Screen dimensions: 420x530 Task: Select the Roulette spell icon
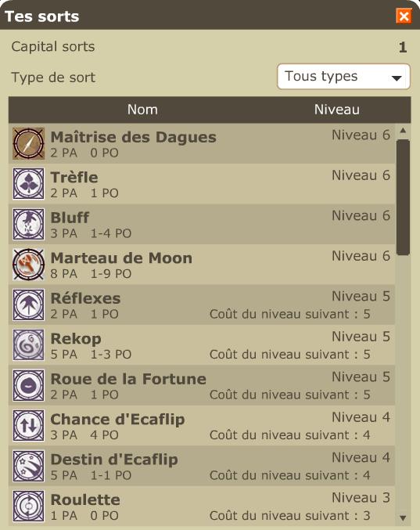[28, 506]
